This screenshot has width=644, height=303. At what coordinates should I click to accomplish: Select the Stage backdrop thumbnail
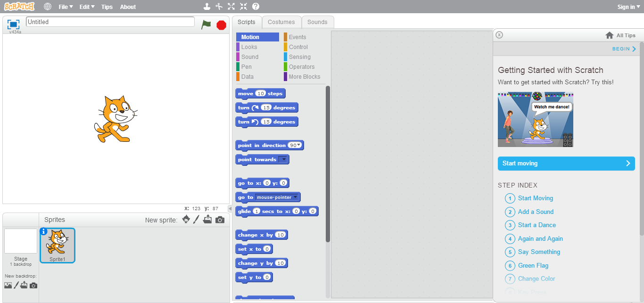pos(20,241)
